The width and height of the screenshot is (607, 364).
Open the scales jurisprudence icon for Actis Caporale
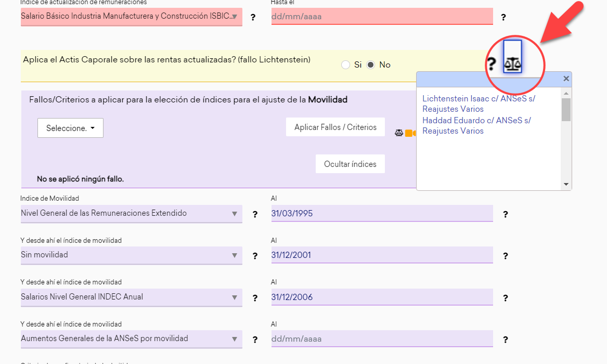pos(512,57)
